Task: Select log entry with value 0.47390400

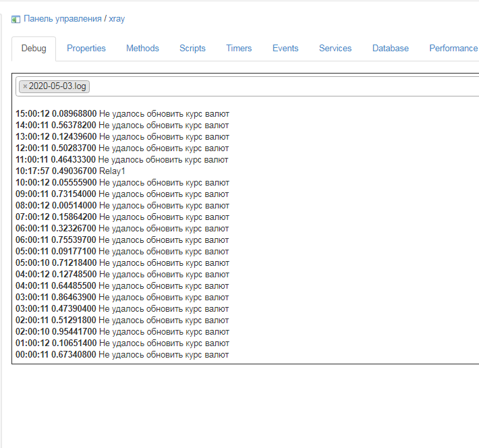Action: 122,308
